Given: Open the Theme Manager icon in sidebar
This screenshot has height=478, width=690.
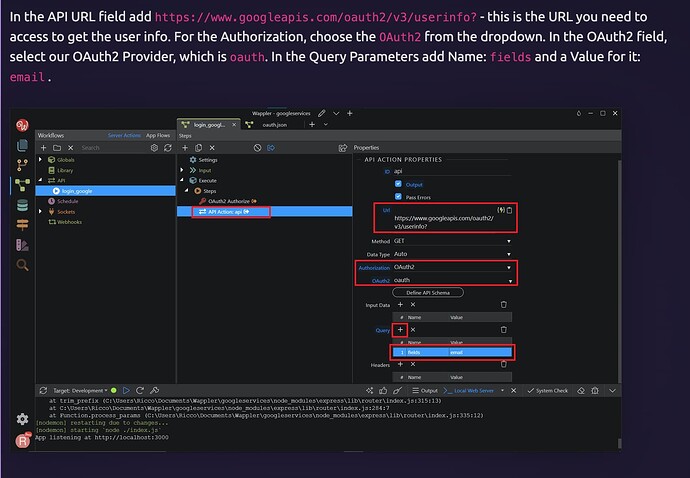Looking at the screenshot, I should tap(22, 245).
